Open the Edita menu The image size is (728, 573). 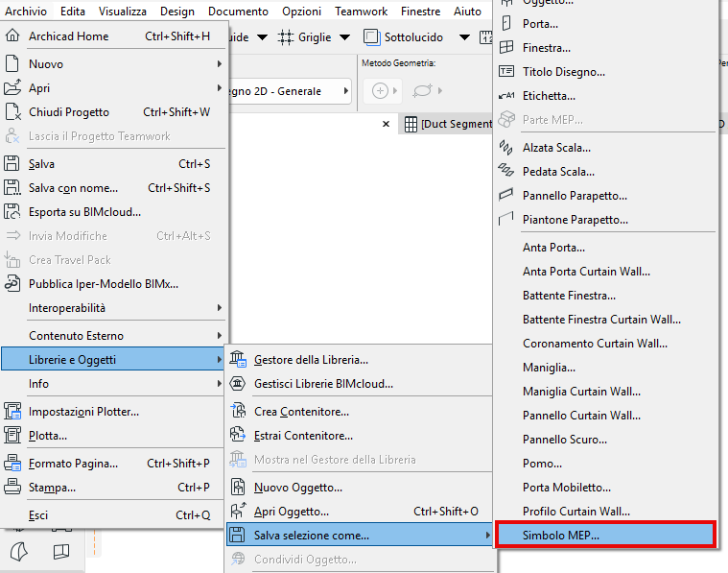[x=73, y=12]
